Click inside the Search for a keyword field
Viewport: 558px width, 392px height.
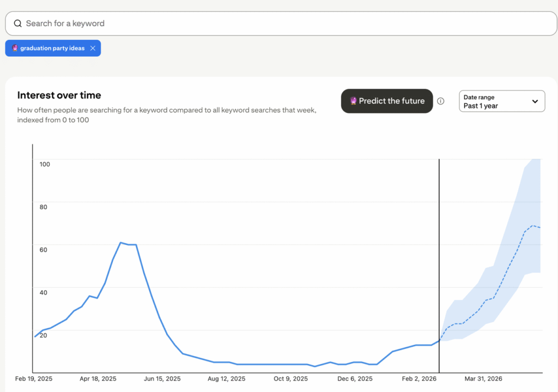pyautogui.click(x=163, y=23)
